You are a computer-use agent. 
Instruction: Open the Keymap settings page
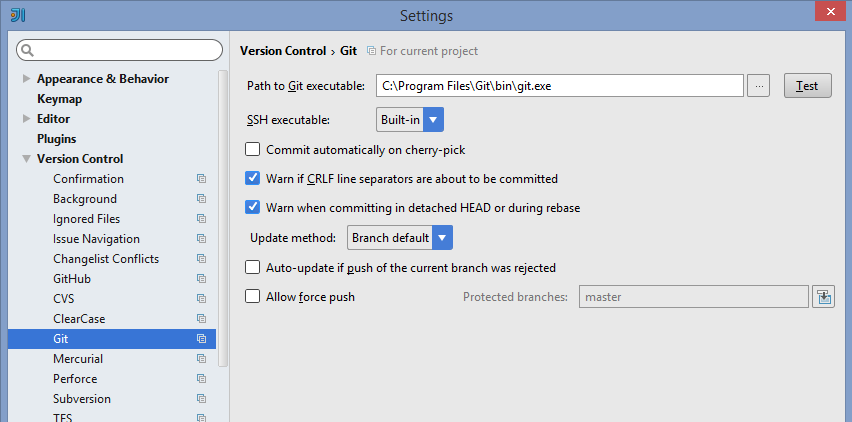click(59, 99)
